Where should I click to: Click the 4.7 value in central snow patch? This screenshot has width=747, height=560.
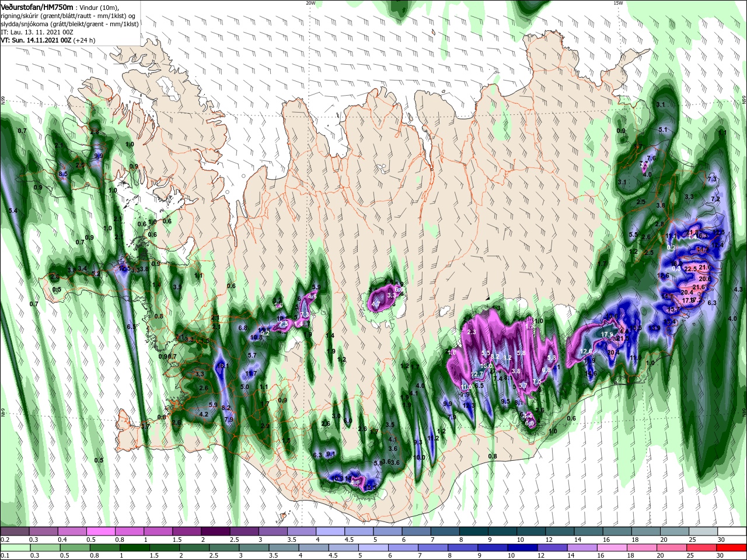(376, 304)
